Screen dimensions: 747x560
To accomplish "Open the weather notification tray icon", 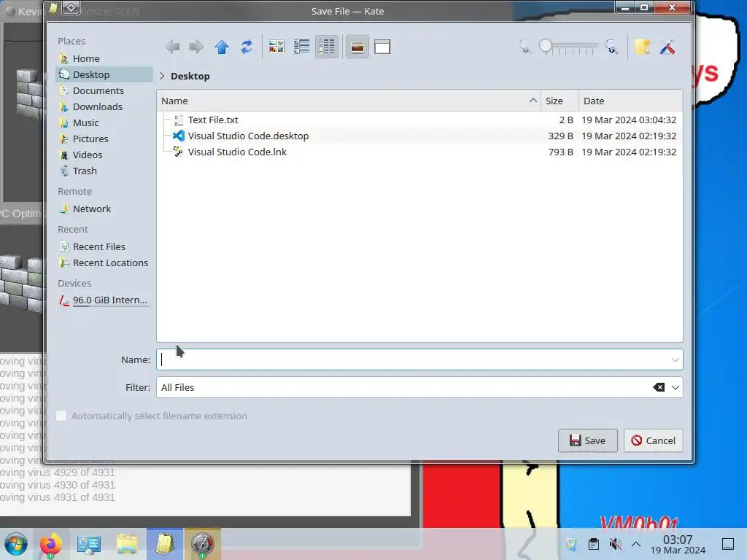I will click(571, 544).
